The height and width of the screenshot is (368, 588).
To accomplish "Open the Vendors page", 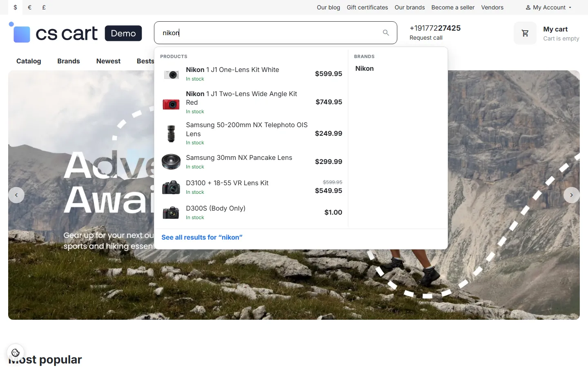I will tap(492, 7).
